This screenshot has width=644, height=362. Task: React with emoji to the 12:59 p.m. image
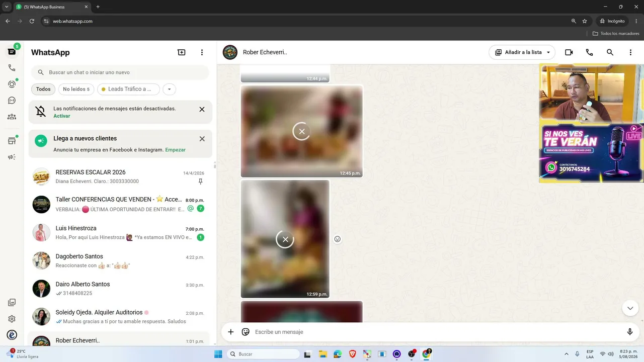click(x=338, y=239)
